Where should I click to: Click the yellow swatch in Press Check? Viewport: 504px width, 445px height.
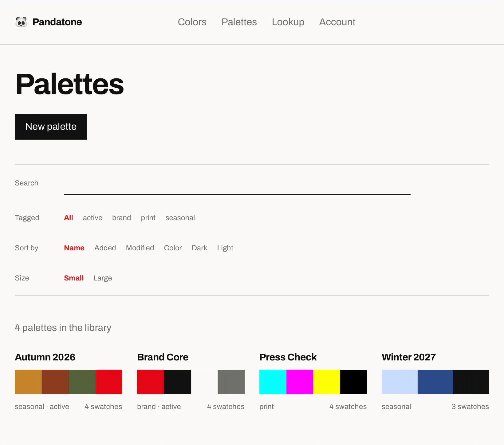327,382
